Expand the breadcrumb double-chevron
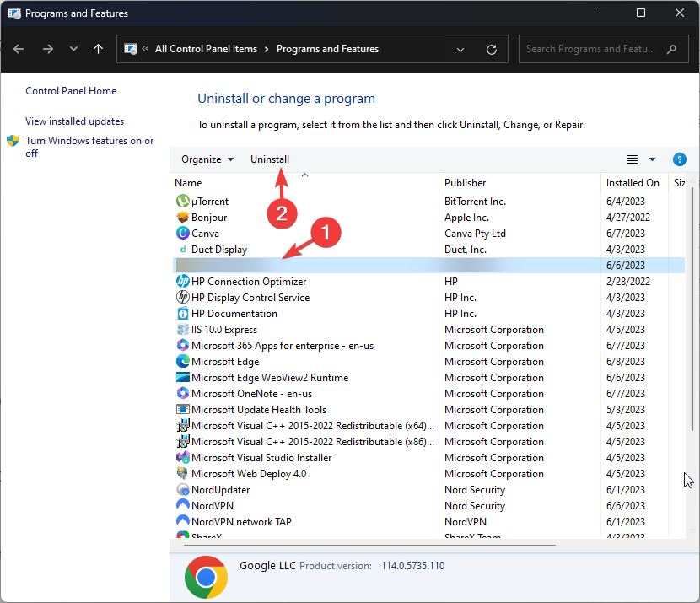Viewport: 700px width, 603px height. click(x=145, y=49)
